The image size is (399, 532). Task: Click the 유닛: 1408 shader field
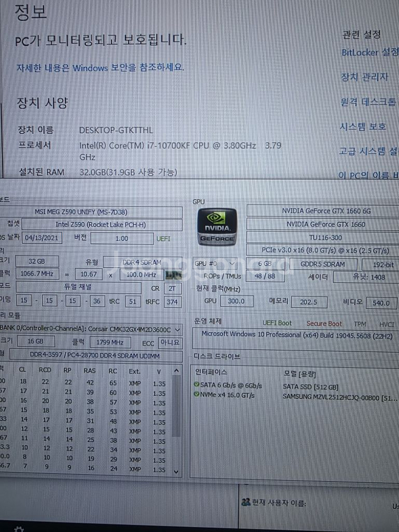(x=367, y=277)
